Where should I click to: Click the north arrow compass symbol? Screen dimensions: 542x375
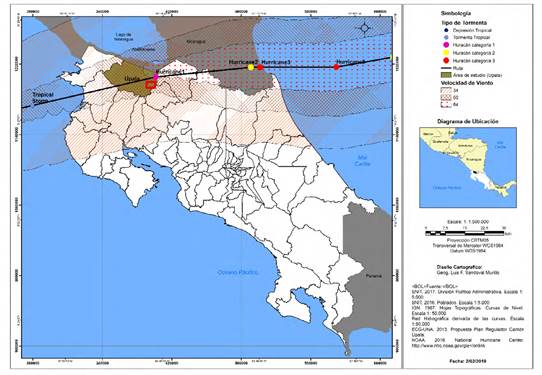(x=365, y=28)
